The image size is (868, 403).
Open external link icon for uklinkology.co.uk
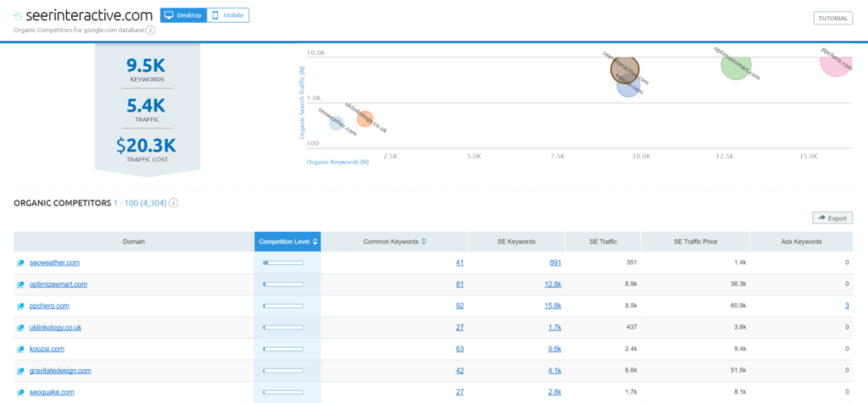(x=21, y=328)
